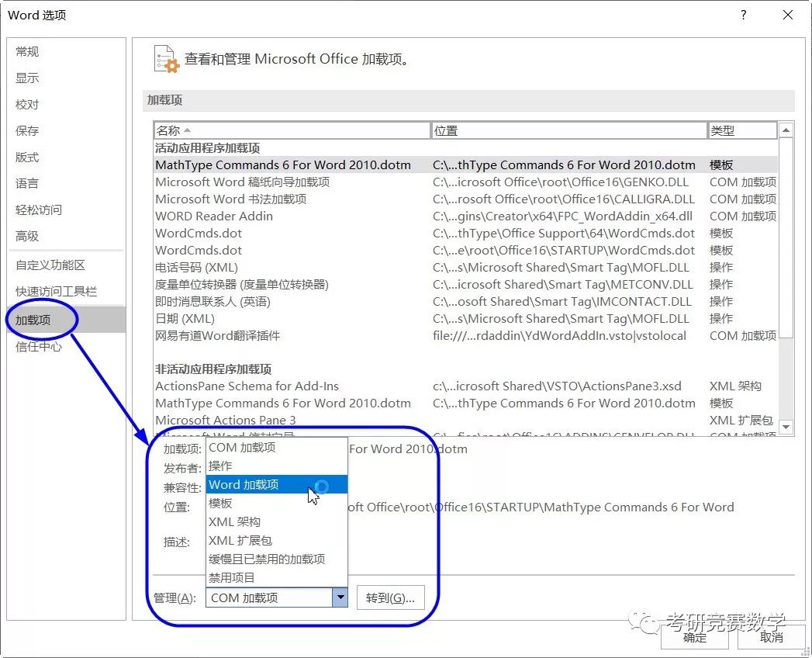Click the Help question mark icon
The width and height of the screenshot is (812, 658).
click(x=742, y=15)
